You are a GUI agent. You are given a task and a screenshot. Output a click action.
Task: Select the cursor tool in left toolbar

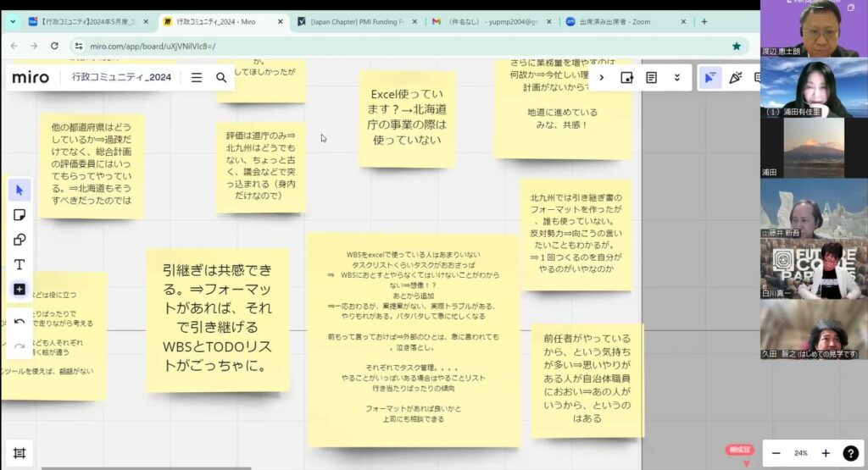(x=19, y=191)
